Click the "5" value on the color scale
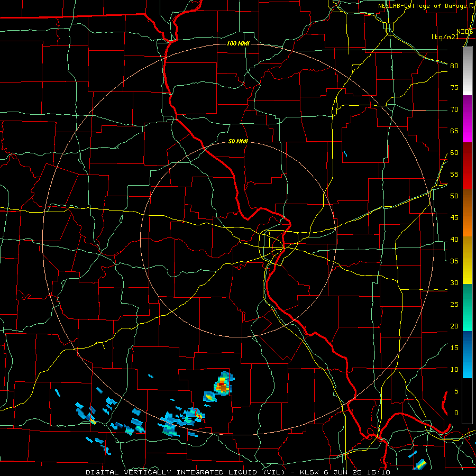Viewport: 476px width, 476px height. pyautogui.click(x=456, y=391)
